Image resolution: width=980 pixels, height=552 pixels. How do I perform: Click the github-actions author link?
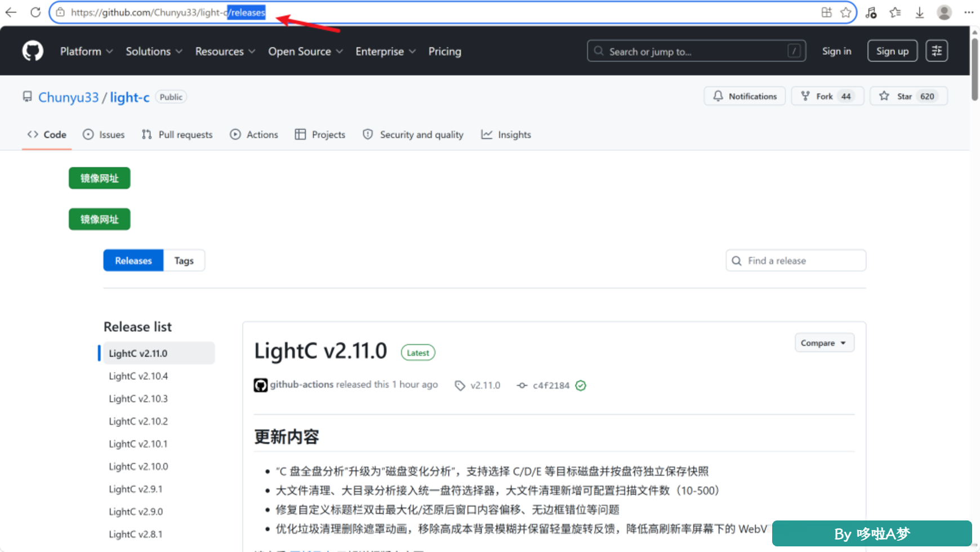pyautogui.click(x=301, y=385)
